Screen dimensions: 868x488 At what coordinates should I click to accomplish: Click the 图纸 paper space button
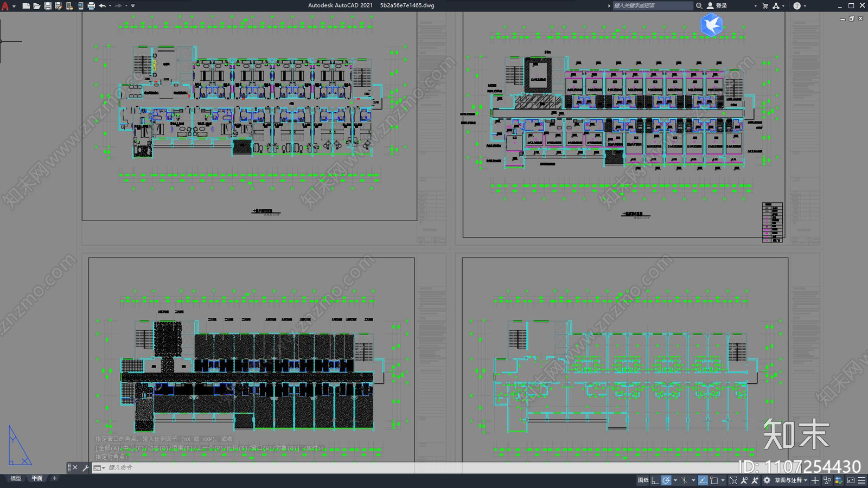(643, 480)
